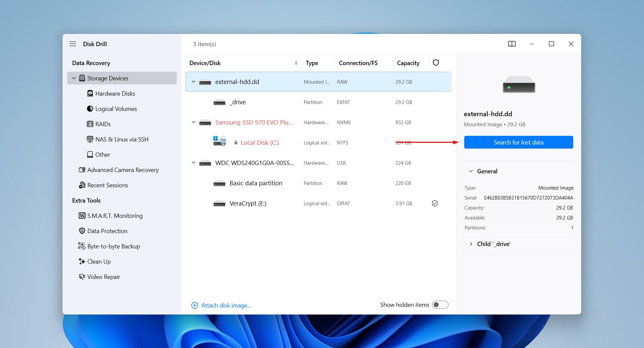Click the 3.91 GB capacity cell
Screen dimensions: 644x348
(x=404, y=204)
